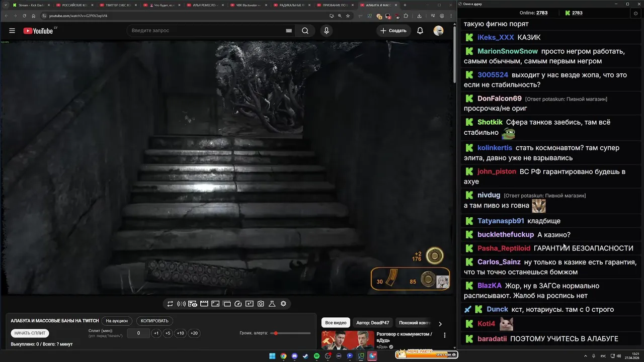Open Spotify from the taskbar
The width and height of the screenshot is (644, 362).
(x=316, y=356)
